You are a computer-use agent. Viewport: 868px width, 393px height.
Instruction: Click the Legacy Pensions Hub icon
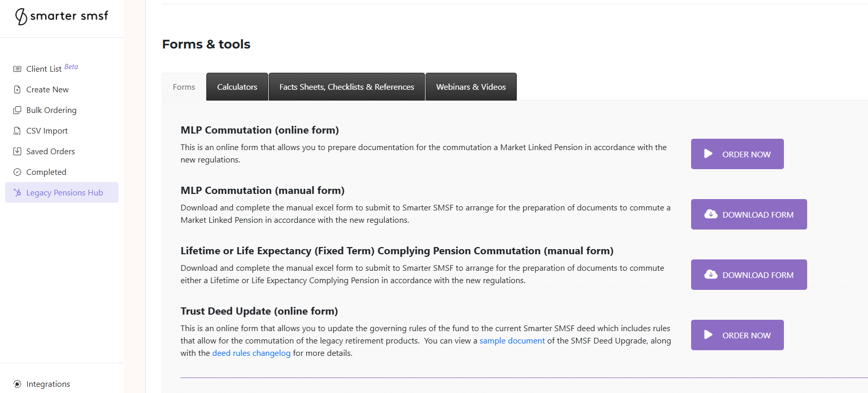click(x=18, y=193)
